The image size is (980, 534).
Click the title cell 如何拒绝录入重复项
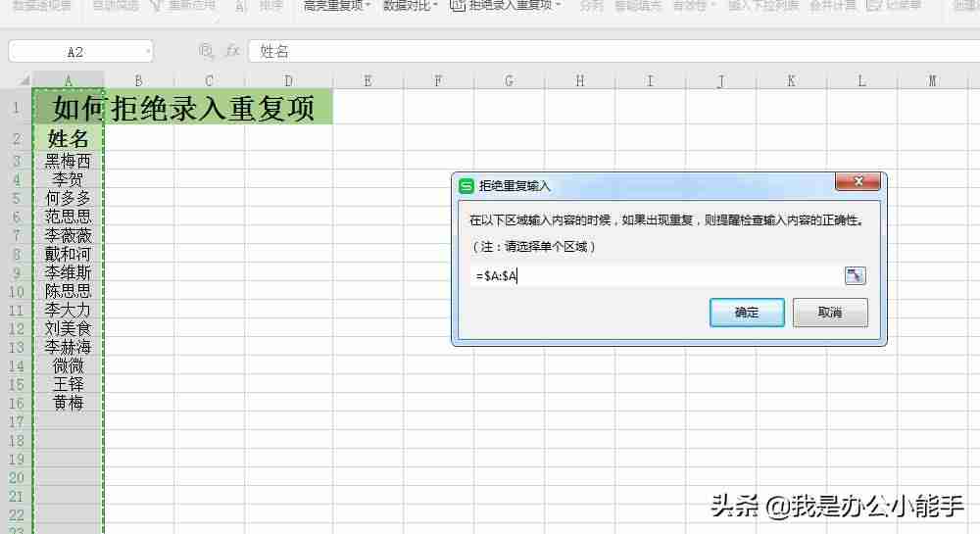[x=182, y=107]
